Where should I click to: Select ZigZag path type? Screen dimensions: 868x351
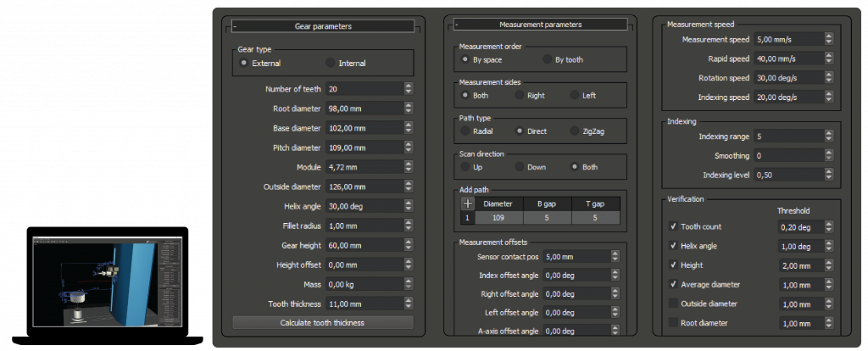tap(575, 131)
